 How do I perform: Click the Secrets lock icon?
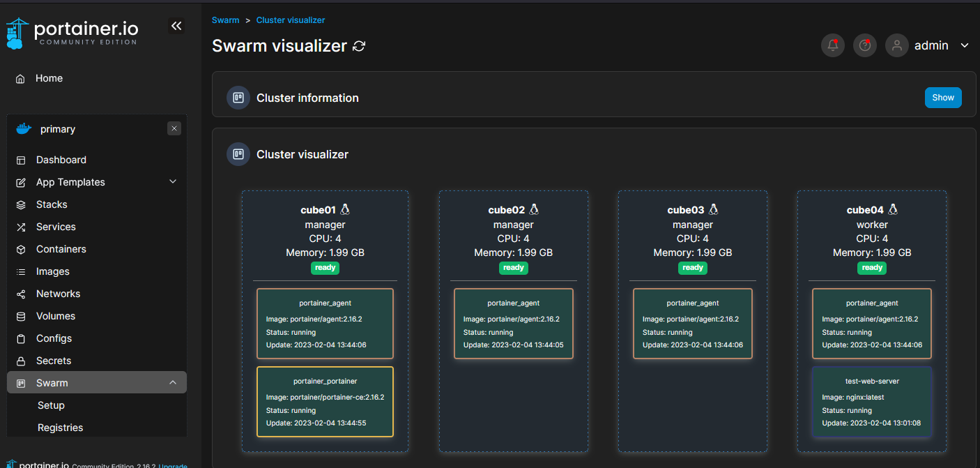(21, 361)
